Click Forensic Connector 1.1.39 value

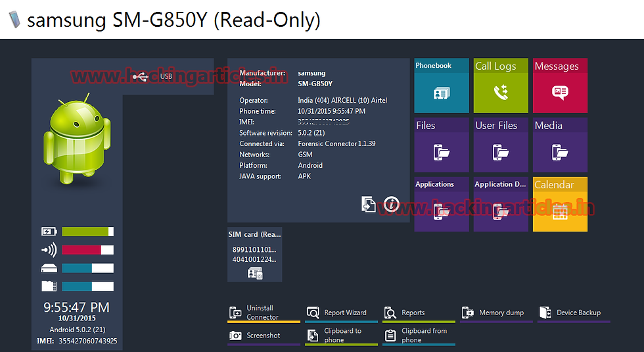(x=336, y=143)
